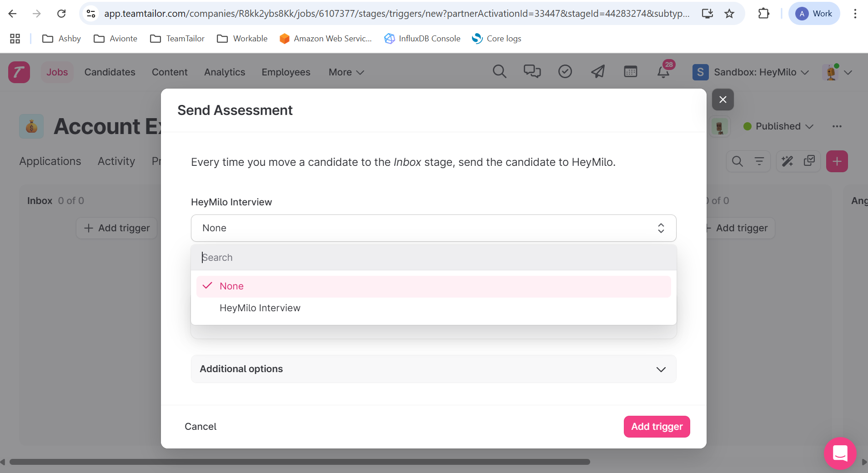Viewport: 868px width, 473px height.
Task: Open the calendar icon in header
Action: [x=630, y=72]
